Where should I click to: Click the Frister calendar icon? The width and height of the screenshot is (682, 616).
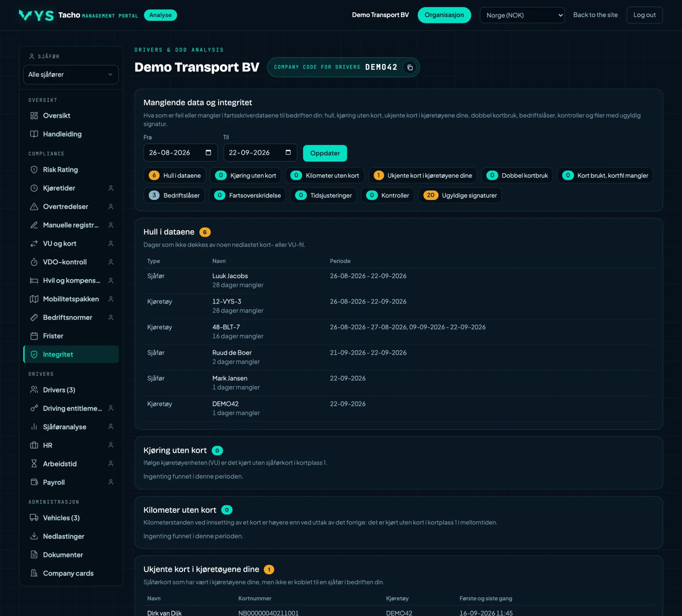[34, 336]
